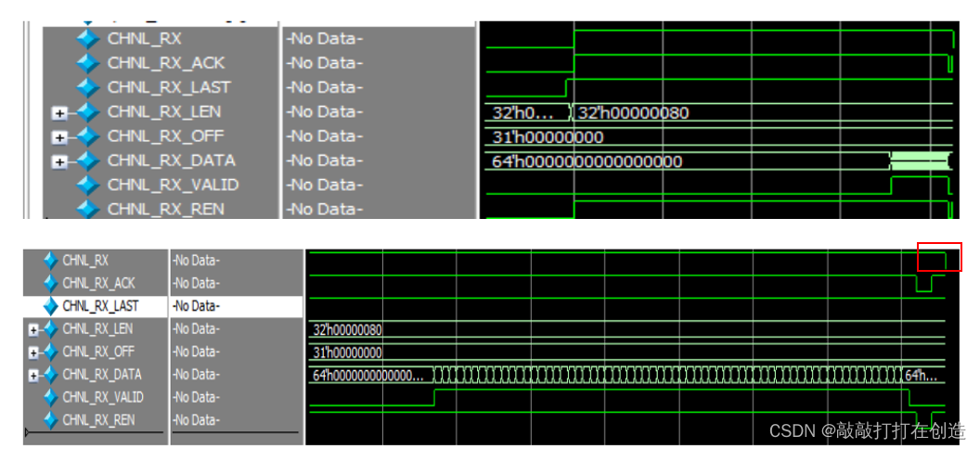Click the CHNL_RX signal diamond icon in the bottom panel

pyautogui.click(x=51, y=261)
